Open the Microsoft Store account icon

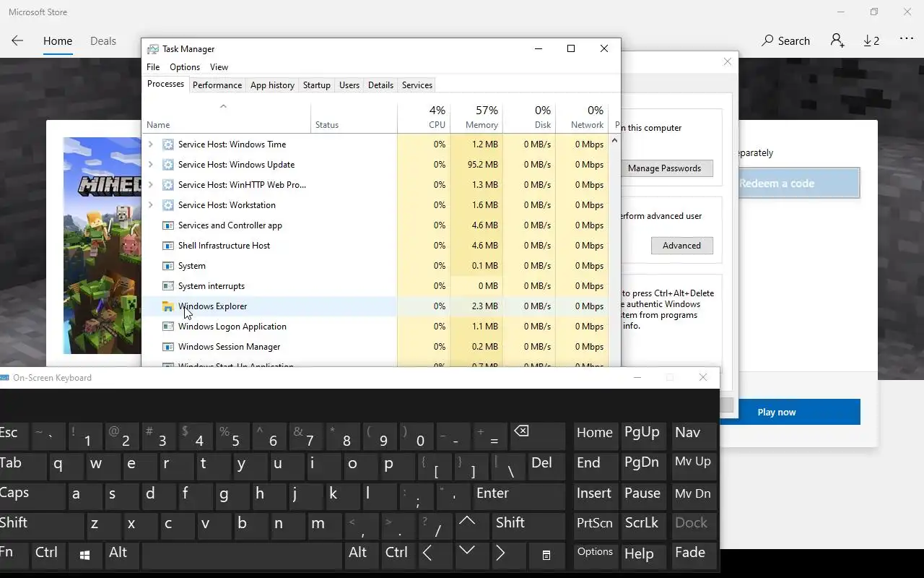click(x=837, y=40)
